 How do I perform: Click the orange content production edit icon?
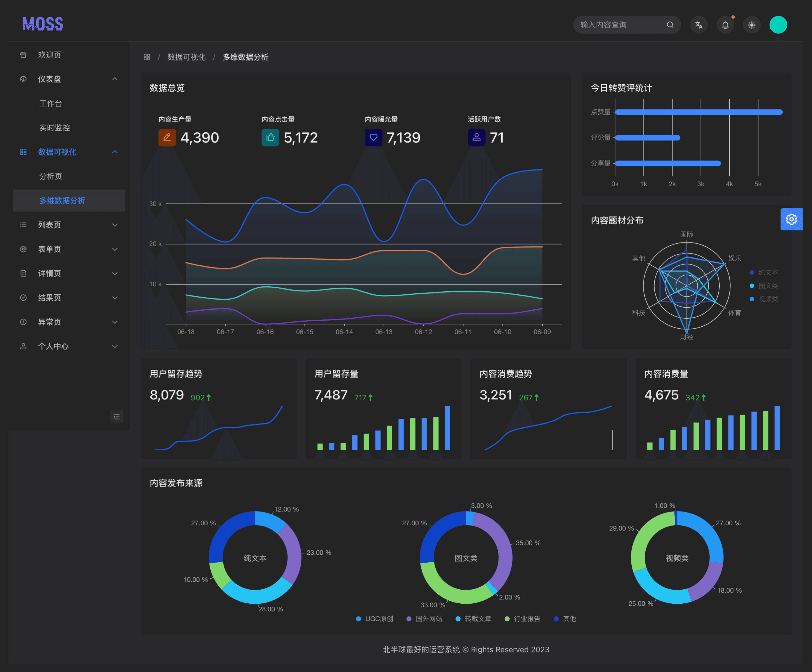point(167,137)
